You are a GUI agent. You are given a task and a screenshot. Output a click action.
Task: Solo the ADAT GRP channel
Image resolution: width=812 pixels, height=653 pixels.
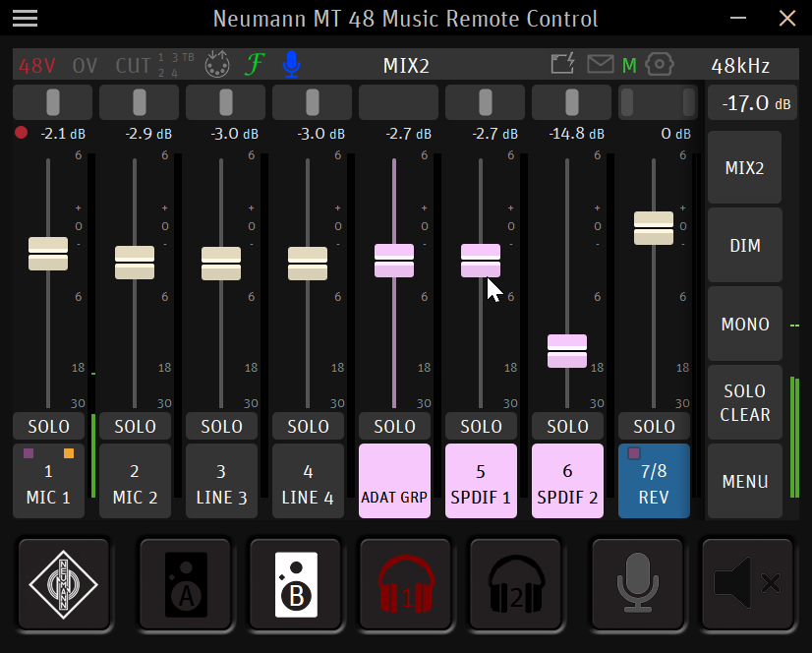pyautogui.click(x=394, y=427)
